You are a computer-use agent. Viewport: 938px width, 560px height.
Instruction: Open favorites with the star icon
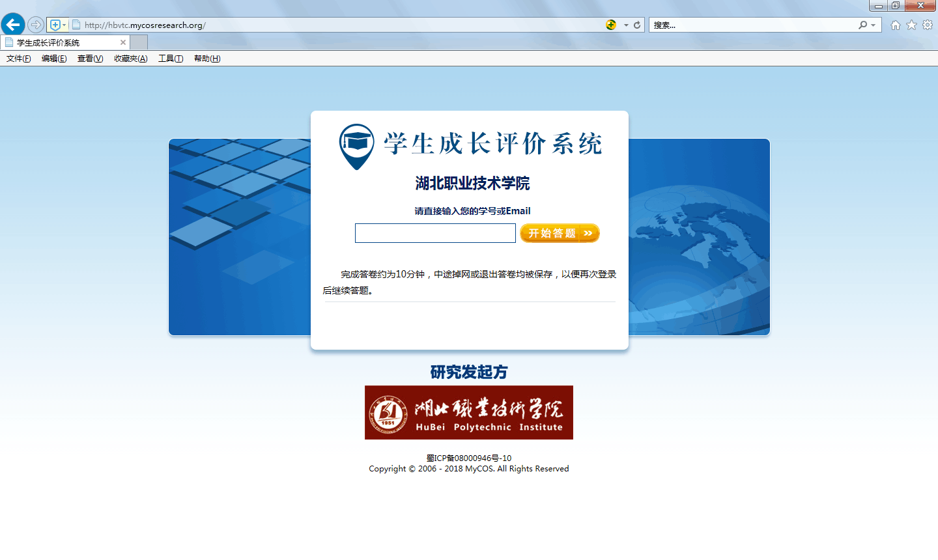(x=911, y=25)
